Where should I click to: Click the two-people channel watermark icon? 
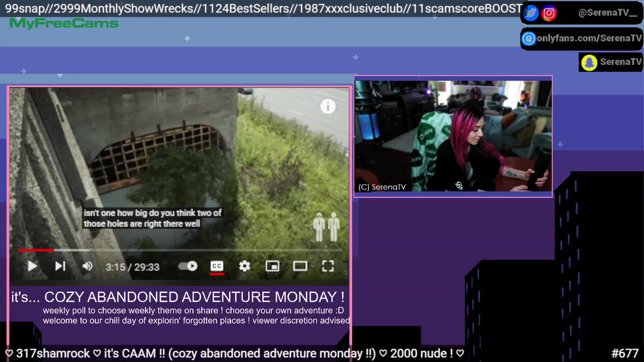click(x=326, y=227)
